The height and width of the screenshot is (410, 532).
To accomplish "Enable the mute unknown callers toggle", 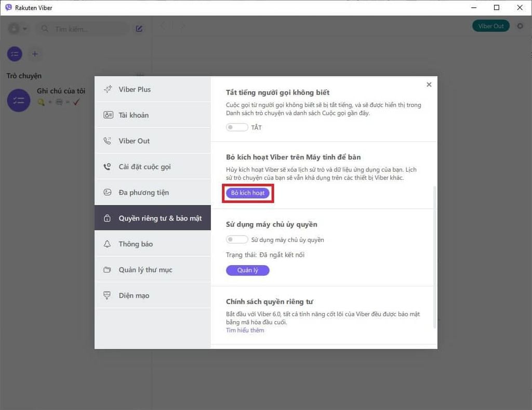I will click(x=237, y=127).
